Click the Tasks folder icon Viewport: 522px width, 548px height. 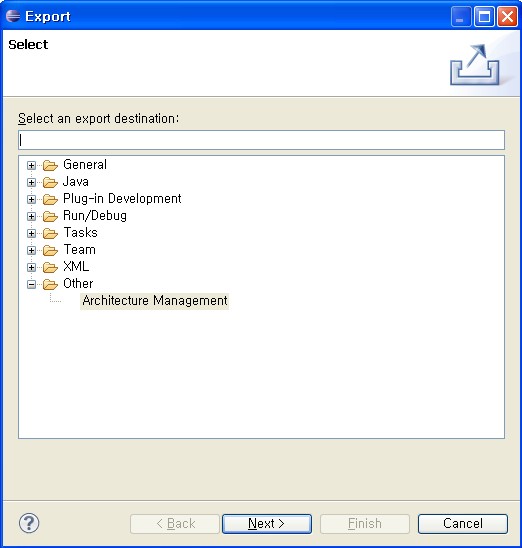pos(50,233)
